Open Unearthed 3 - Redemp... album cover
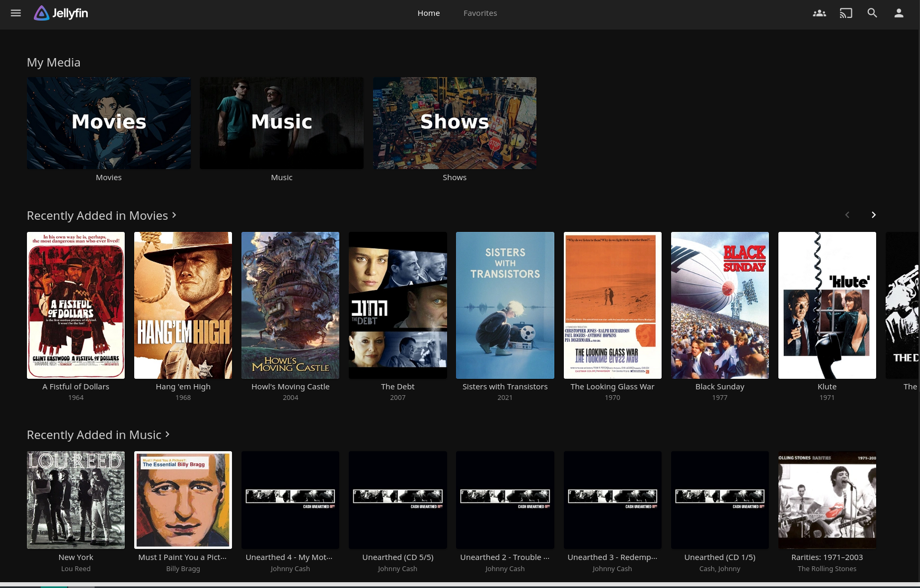The height and width of the screenshot is (588, 920). (x=612, y=500)
